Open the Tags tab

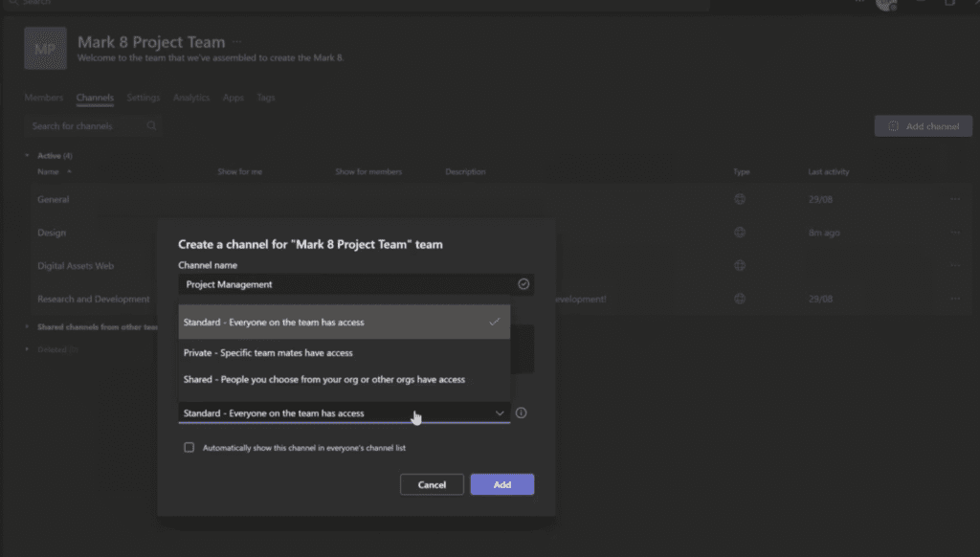click(266, 98)
